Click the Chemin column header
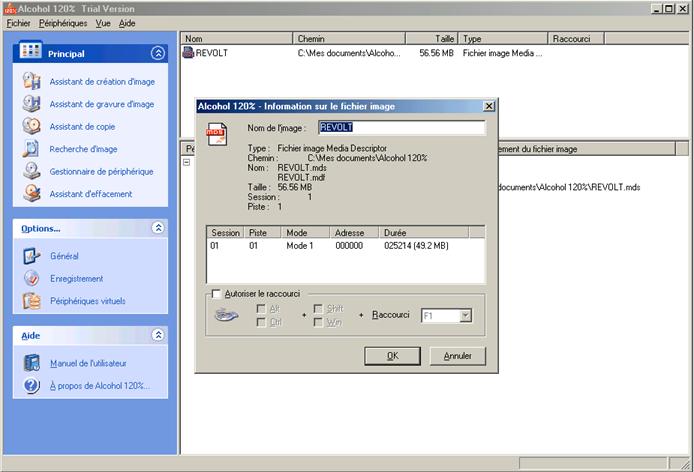This screenshot has width=694, height=472. point(349,39)
